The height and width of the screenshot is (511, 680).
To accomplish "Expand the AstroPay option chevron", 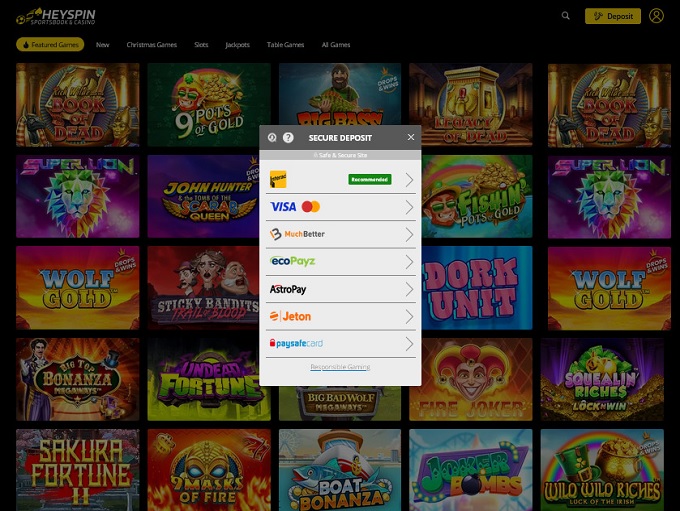I will click(x=408, y=289).
